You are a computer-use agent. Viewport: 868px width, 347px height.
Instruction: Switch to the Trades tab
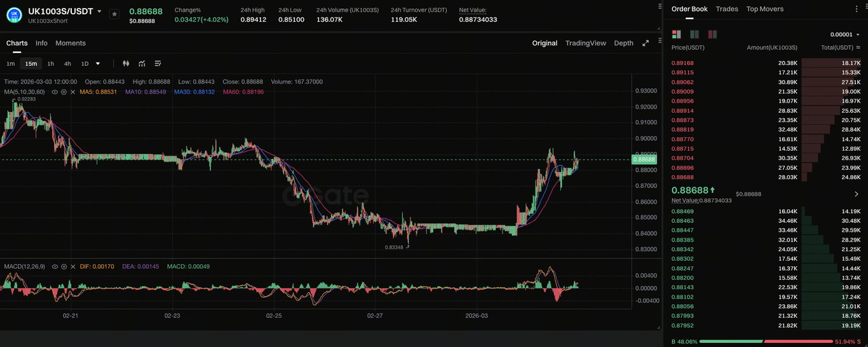(x=727, y=9)
